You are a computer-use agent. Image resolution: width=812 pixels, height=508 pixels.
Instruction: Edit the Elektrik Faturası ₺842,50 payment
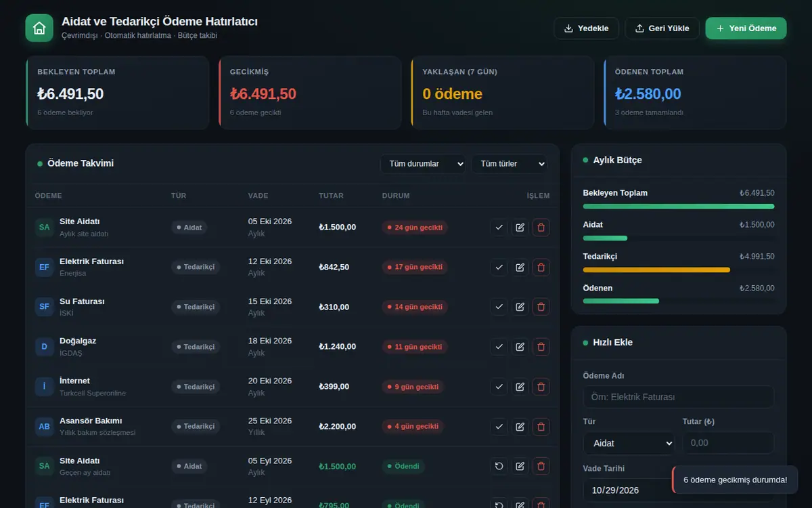[520, 268]
